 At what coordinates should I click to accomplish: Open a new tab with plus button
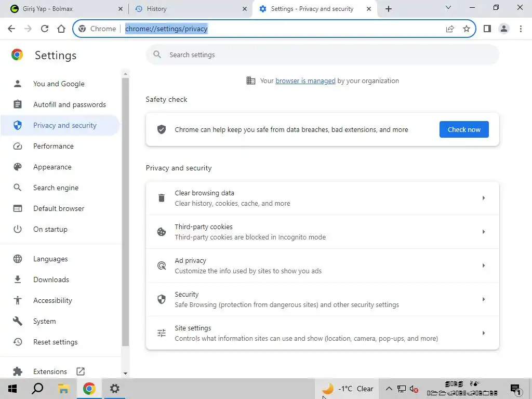tap(389, 9)
